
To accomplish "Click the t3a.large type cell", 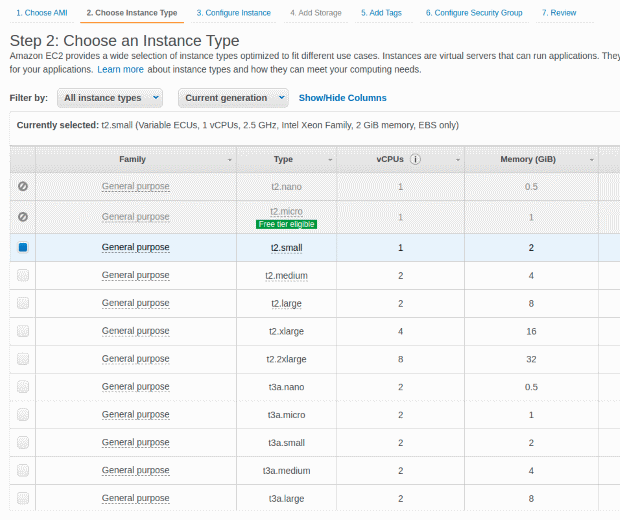I will click(287, 498).
